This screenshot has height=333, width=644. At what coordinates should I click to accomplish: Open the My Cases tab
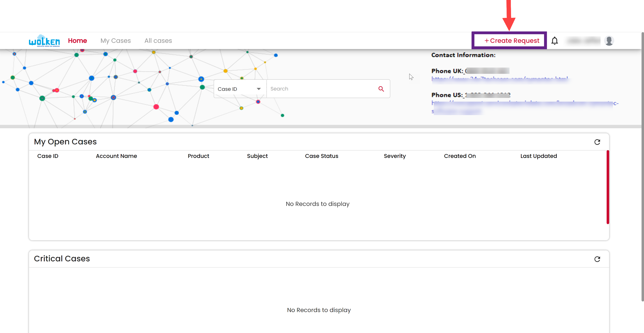pyautogui.click(x=115, y=41)
